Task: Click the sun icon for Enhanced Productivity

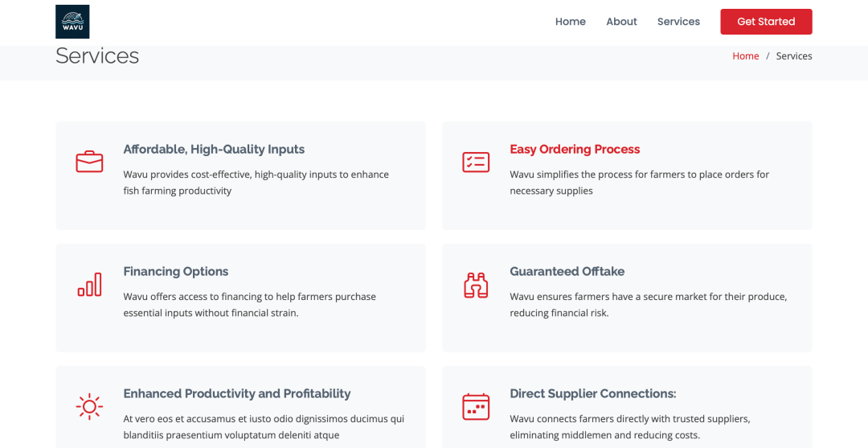Action: point(89,407)
